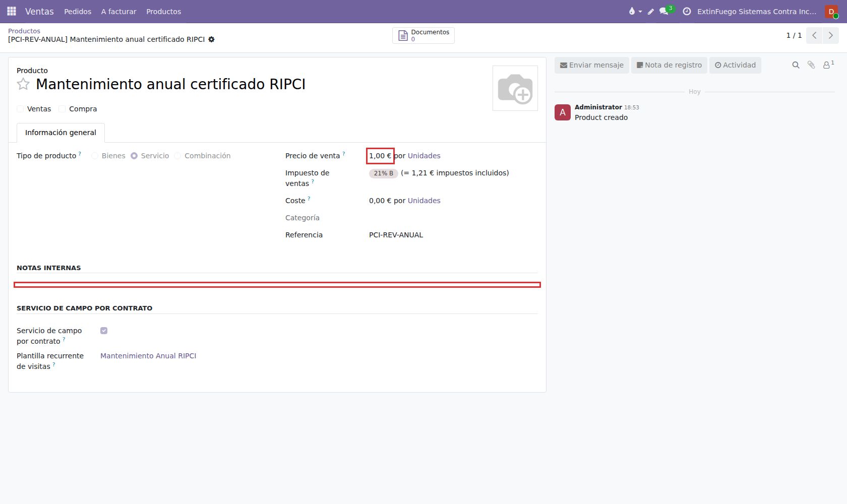Go to next record arrow
This screenshot has width=847, height=504.
point(831,35)
